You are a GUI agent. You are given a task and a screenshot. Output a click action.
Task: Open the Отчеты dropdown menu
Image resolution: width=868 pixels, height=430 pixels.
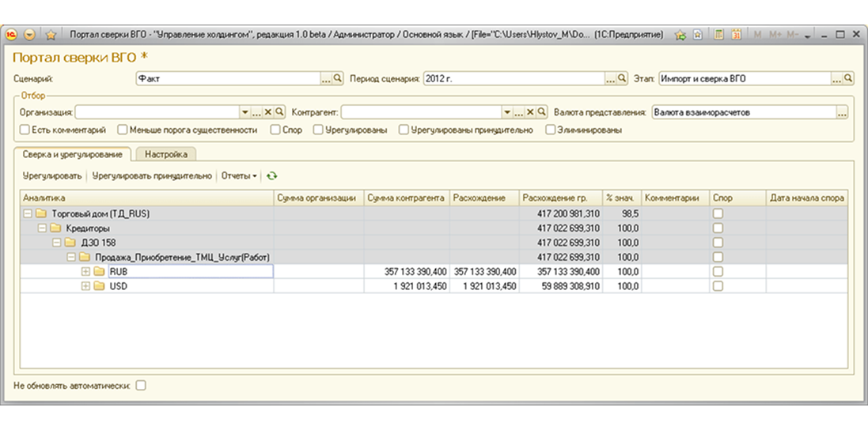click(239, 176)
